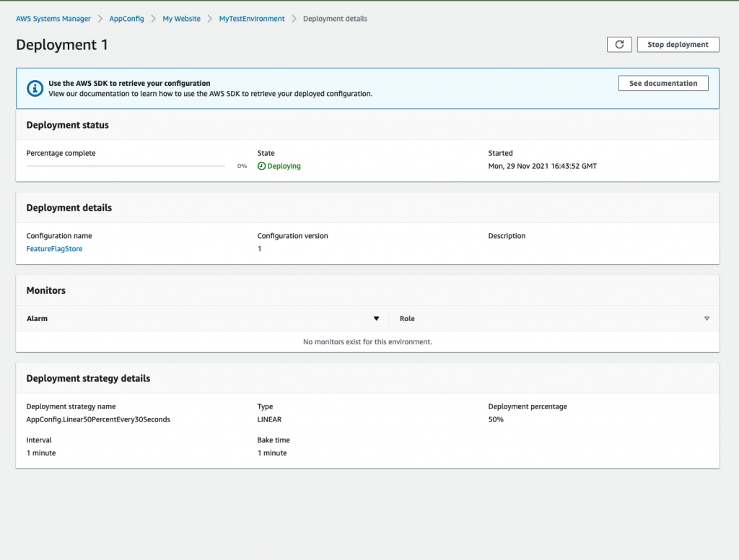Screen dimensions: 739x560
Task: Click the green Deploying status icon
Action: (x=263, y=166)
